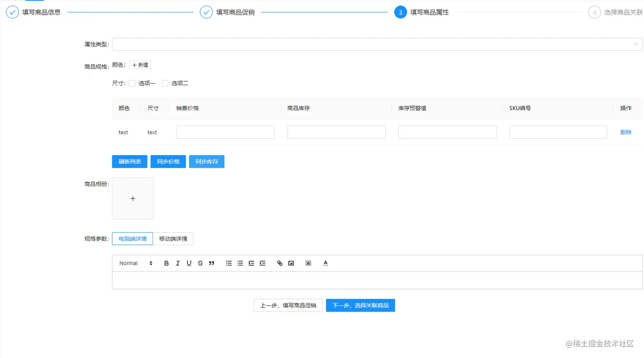Insert a bullet list
The height and width of the screenshot is (358, 644).
pyautogui.click(x=240, y=263)
